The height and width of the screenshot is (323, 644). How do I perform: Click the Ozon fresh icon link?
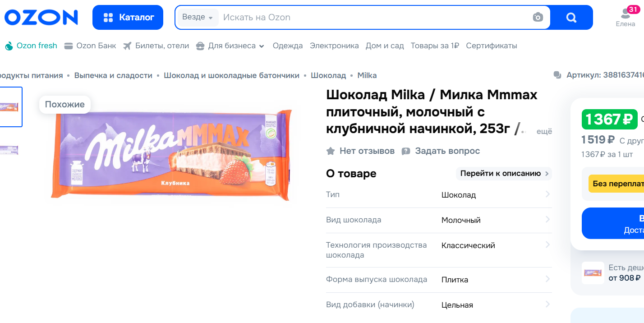(9, 46)
